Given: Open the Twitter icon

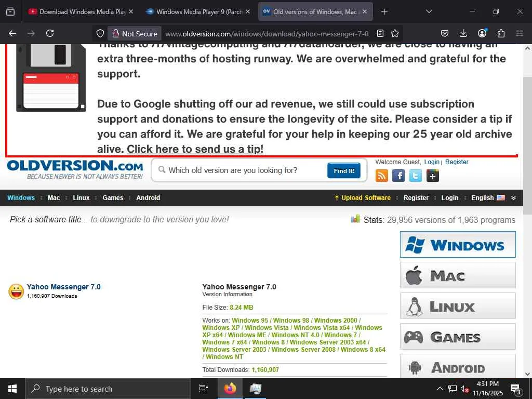Looking at the screenshot, I should 416,176.
